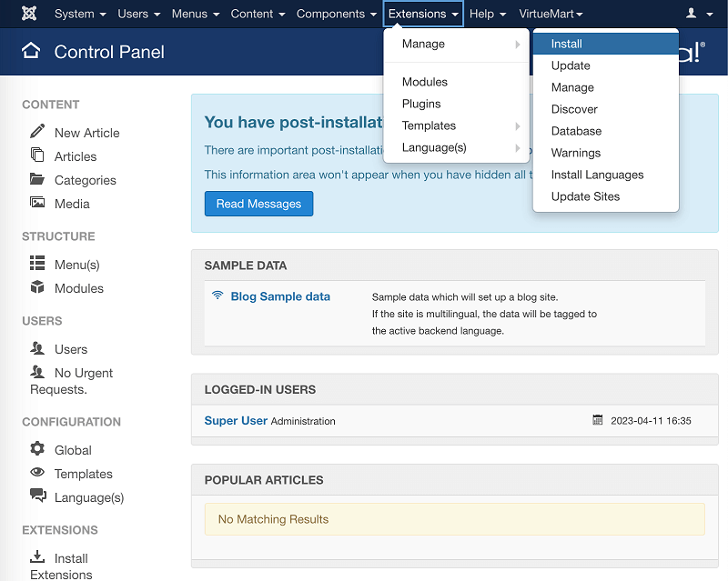Open the System dropdown menu
Screen dimensions: 728x581
click(x=80, y=14)
